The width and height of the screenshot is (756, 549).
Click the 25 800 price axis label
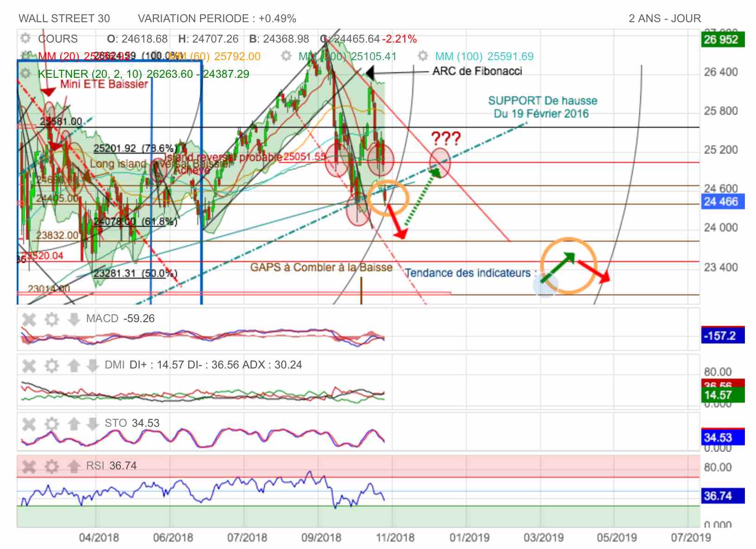click(721, 111)
